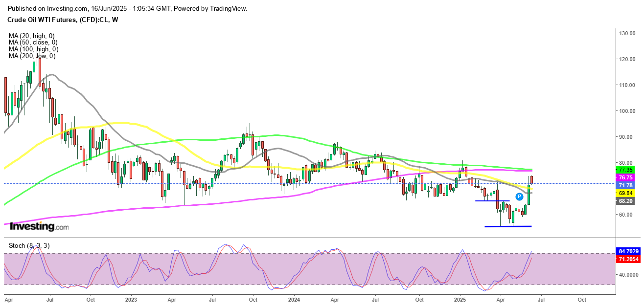Viewport: 644px width, 306px height.
Task: Select the MA (200, low, 0) indicator label
Action: point(33,56)
